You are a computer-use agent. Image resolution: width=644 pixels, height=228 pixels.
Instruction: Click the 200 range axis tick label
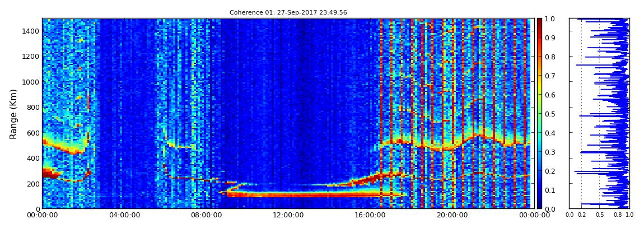(x=33, y=184)
